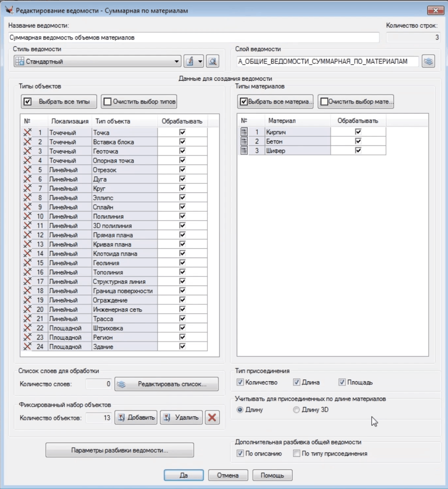Click the style preview magnifier icon
Image resolution: width=448 pixels, height=489 pixels.
tap(213, 62)
